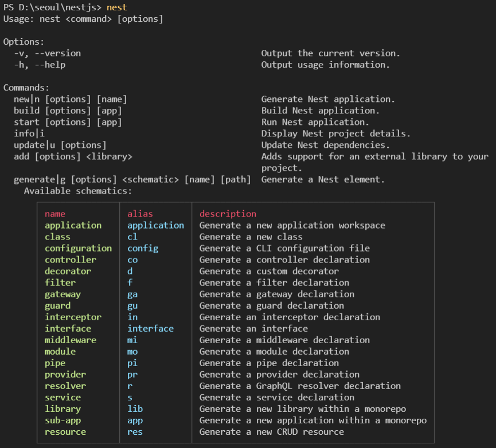Click 'provider' in the name column

click(65, 375)
